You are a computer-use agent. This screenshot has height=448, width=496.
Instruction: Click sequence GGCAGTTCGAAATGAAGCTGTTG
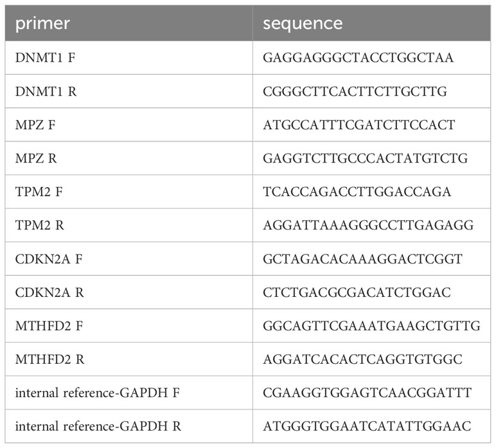coord(372,326)
